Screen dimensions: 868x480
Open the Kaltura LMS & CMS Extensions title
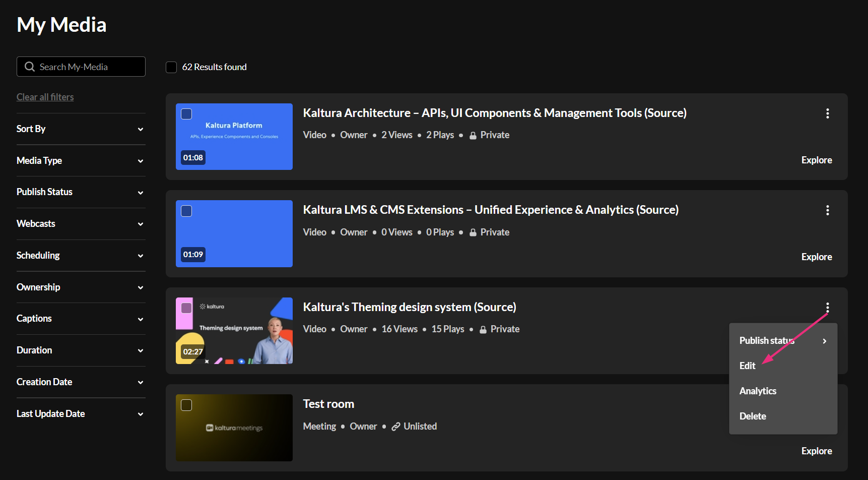coord(491,210)
